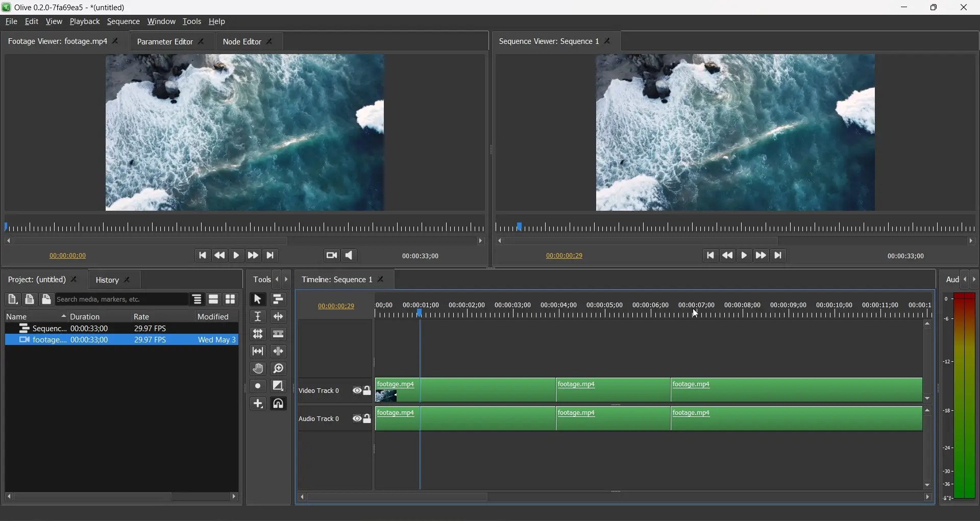This screenshot has height=521, width=980.
Task: Select the Transition tool
Action: pyautogui.click(x=279, y=386)
